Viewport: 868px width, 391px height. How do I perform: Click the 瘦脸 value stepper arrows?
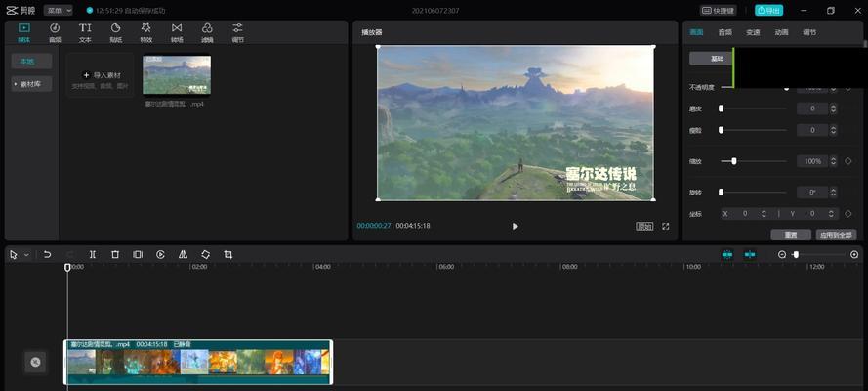click(x=833, y=130)
